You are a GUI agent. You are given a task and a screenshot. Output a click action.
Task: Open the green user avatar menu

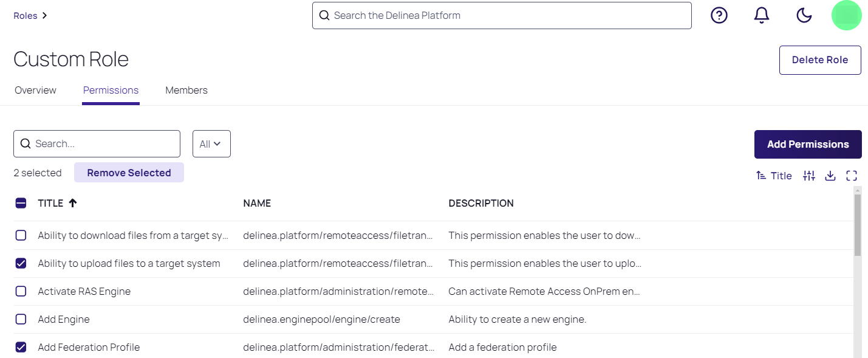[x=846, y=16]
